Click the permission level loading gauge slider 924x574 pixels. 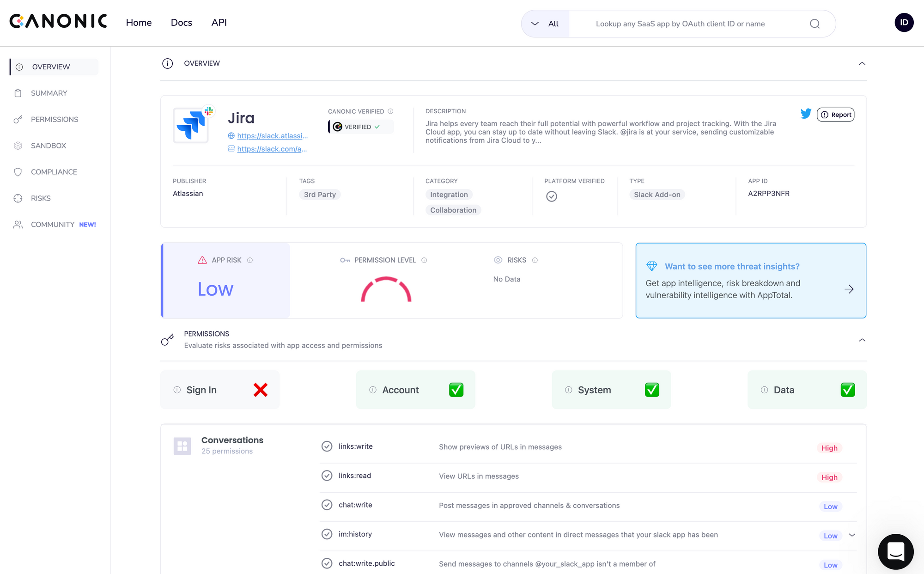point(385,288)
